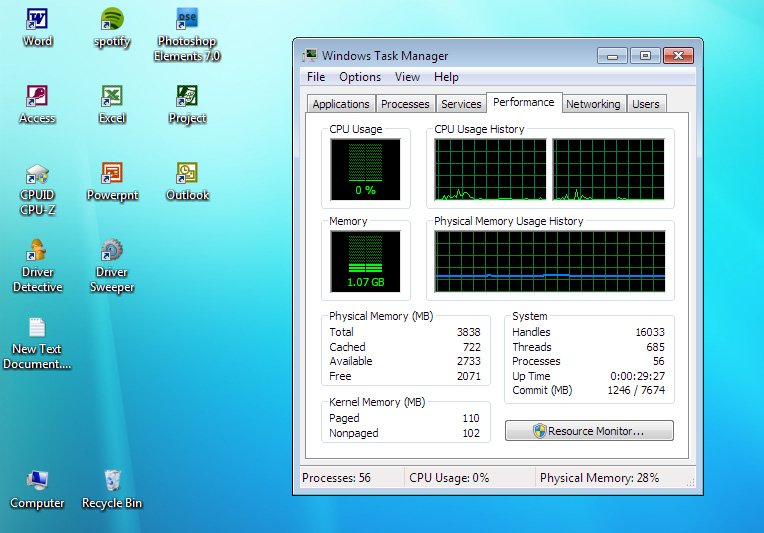
Task: Click the status bar CPU Usage: 0% entry
Action: [449, 478]
